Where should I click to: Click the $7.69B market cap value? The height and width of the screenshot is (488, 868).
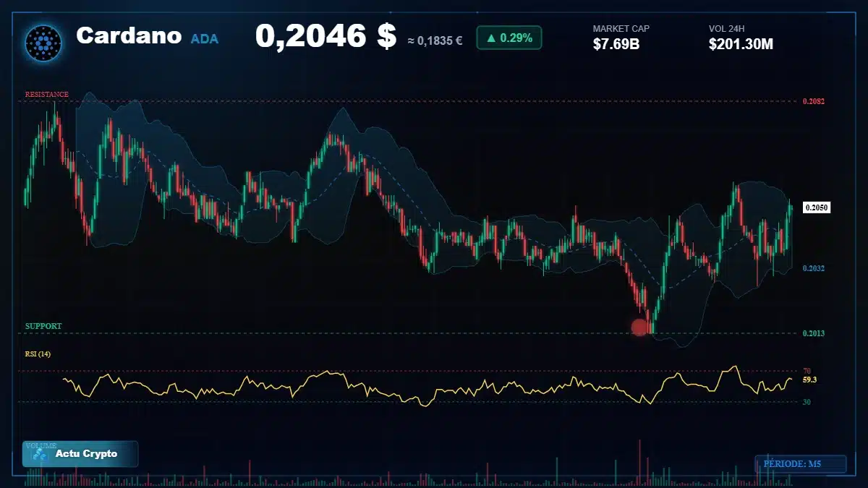click(616, 44)
